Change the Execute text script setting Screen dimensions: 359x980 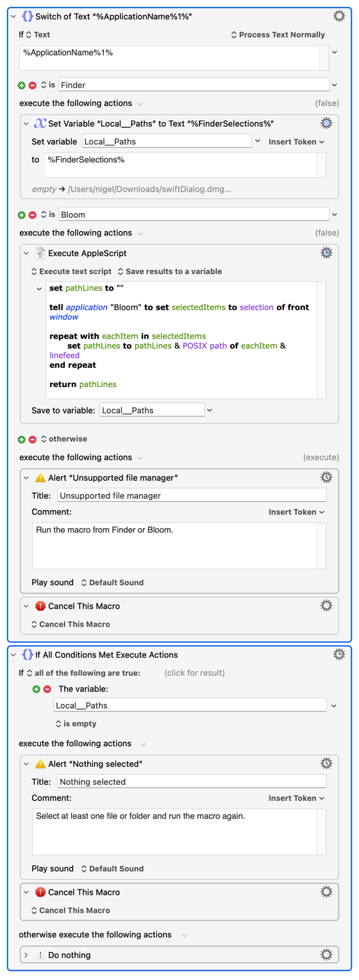click(71, 271)
